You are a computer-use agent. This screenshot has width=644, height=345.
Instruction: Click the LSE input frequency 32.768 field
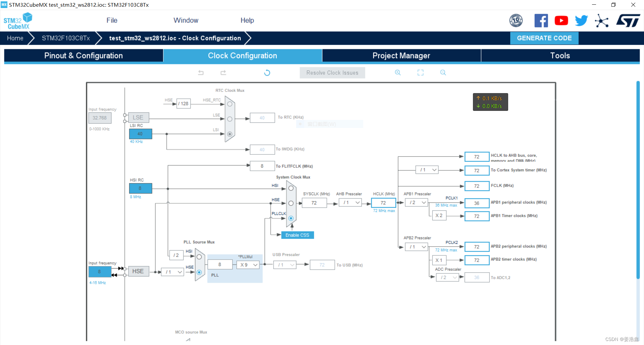100,118
